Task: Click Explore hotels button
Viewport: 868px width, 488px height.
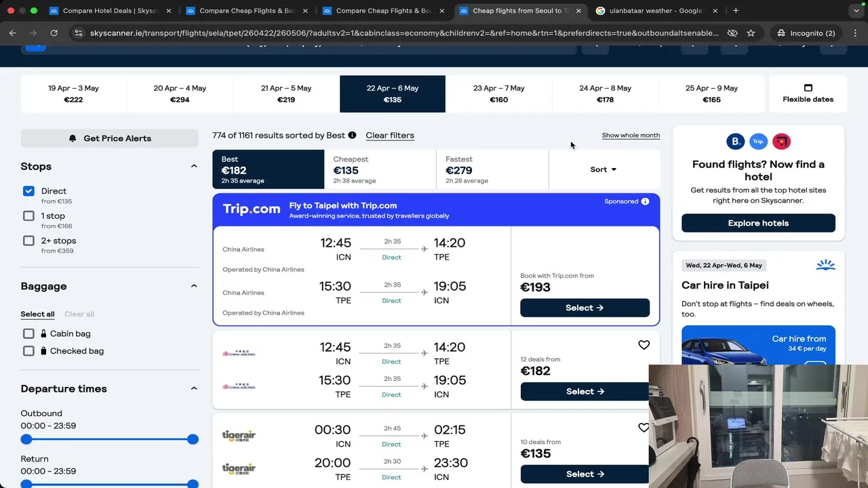Action: tap(758, 223)
